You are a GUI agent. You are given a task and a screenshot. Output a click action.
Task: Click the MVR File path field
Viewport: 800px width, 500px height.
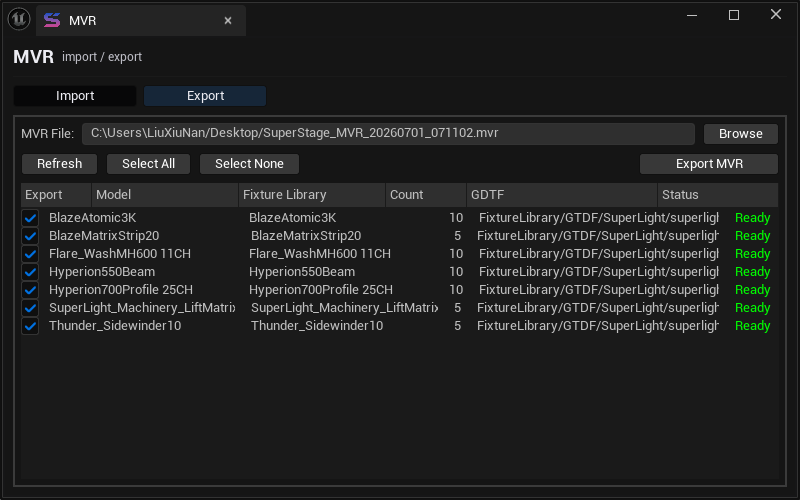coord(388,134)
